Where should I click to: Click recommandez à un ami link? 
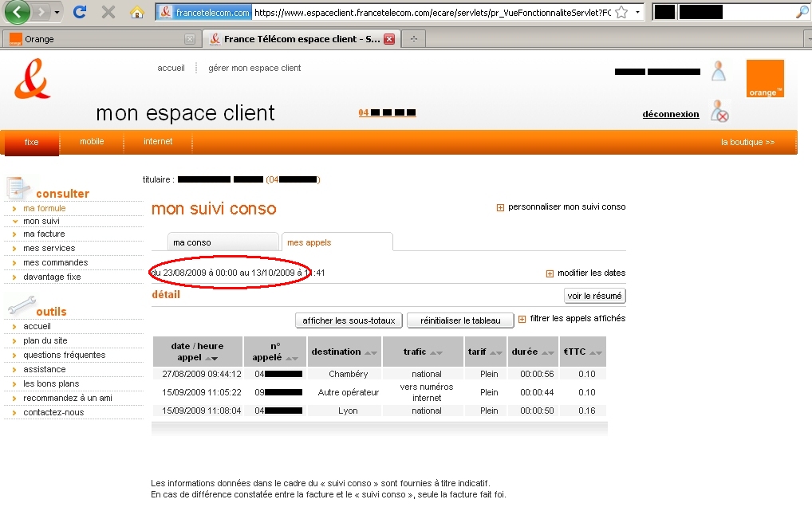tap(67, 399)
